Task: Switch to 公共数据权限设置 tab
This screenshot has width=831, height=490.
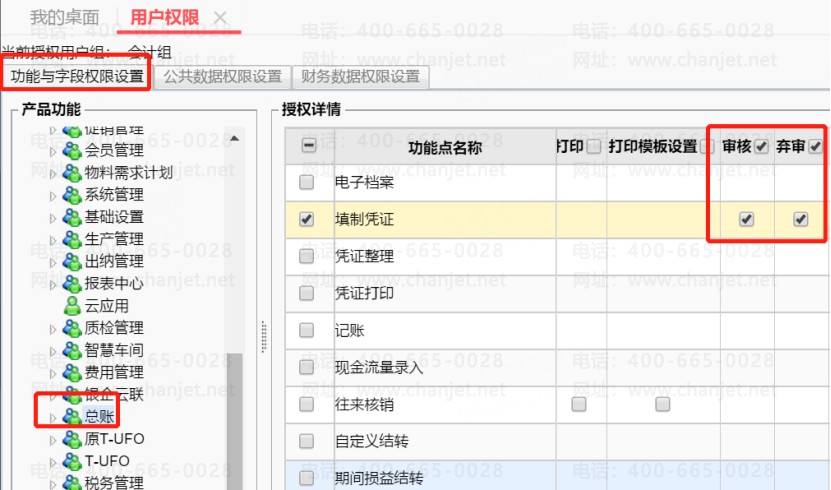Action: 222,76
